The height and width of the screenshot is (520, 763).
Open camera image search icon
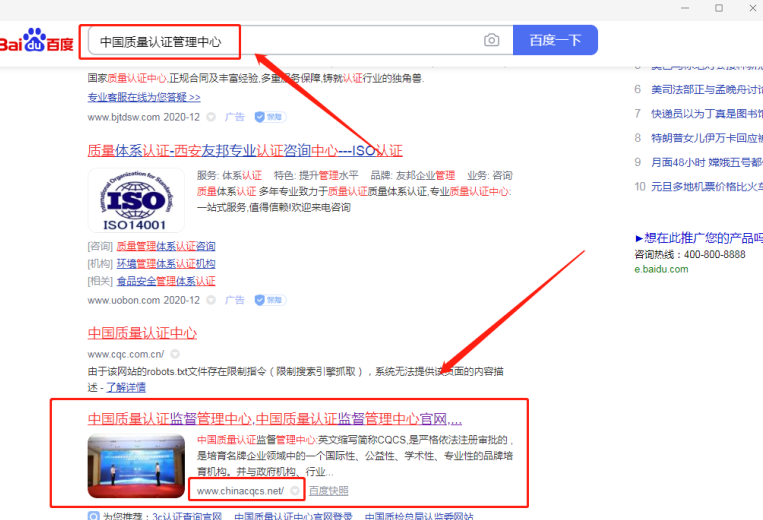click(491, 40)
